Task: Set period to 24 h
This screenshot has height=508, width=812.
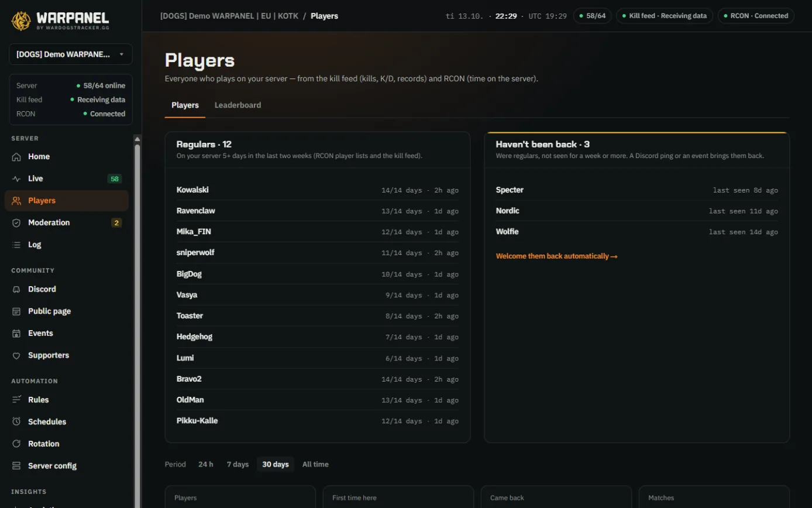Action: click(x=205, y=464)
